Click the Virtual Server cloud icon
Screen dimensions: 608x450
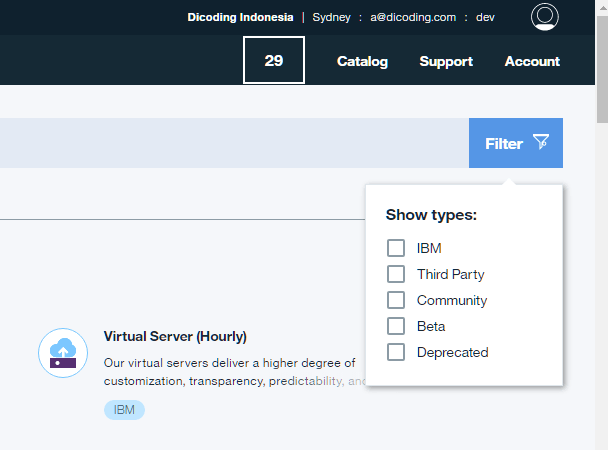(x=62, y=353)
